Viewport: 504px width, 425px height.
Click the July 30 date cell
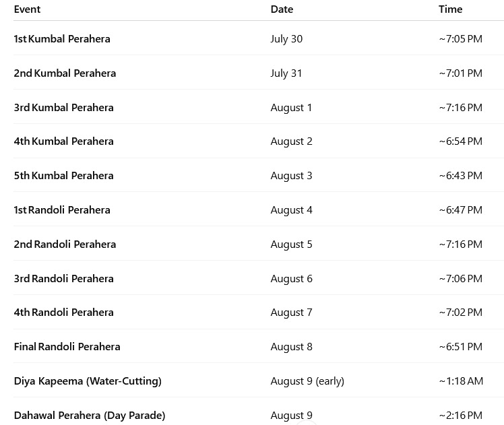coord(286,39)
